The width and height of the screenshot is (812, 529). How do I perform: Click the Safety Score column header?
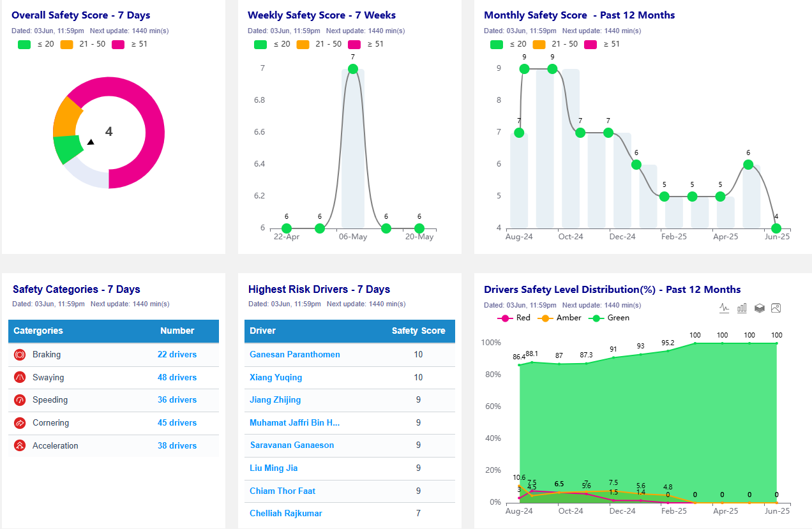coord(418,331)
